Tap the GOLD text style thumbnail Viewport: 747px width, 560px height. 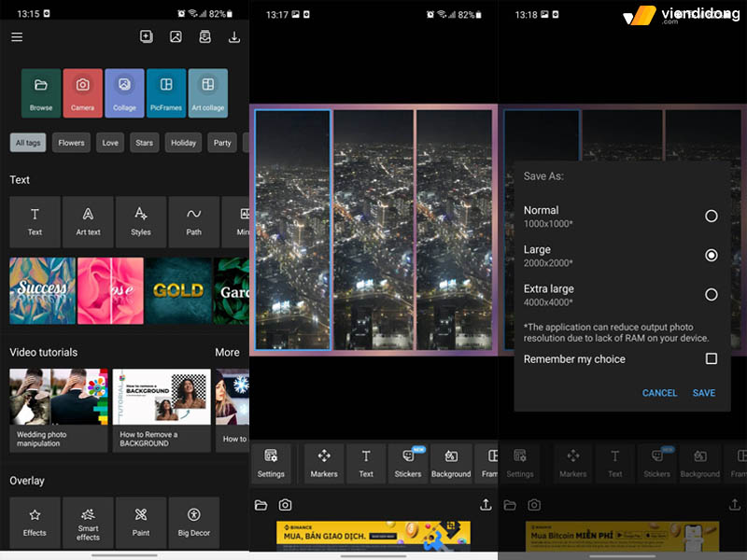[178, 290]
